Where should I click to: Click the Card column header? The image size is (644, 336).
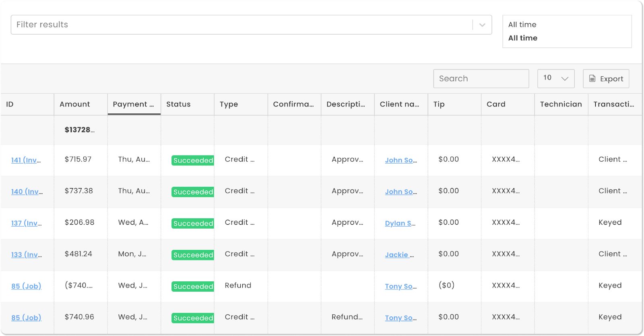click(x=496, y=104)
